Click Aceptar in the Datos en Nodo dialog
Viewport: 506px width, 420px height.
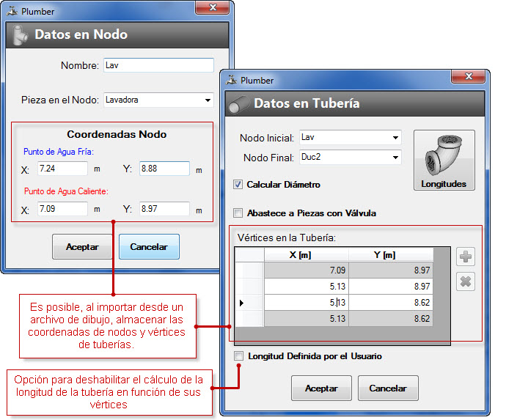coord(82,247)
